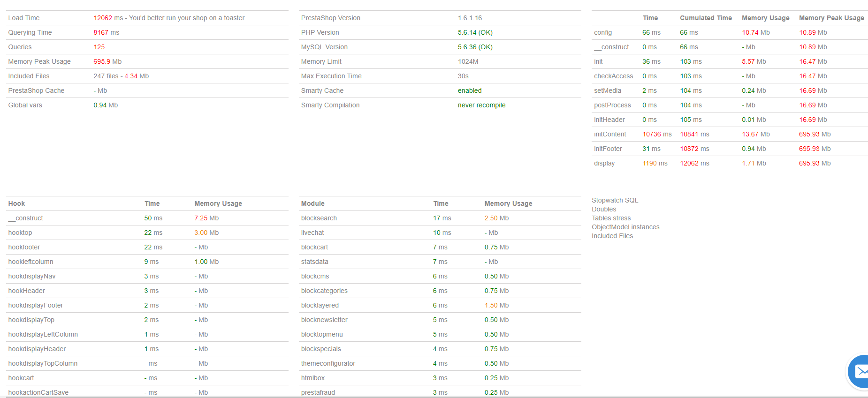Image resolution: width=868 pixels, height=398 pixels.
Task: Select the themeconfigurator module name
Action: (x=328, y=363)
